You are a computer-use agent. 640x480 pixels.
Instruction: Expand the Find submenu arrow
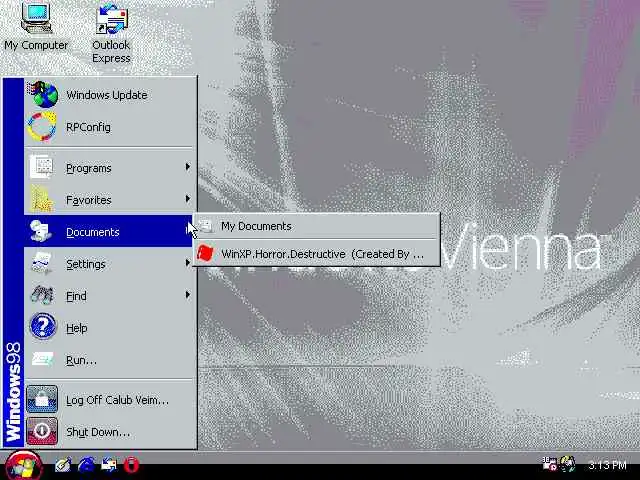click(187, 294)
